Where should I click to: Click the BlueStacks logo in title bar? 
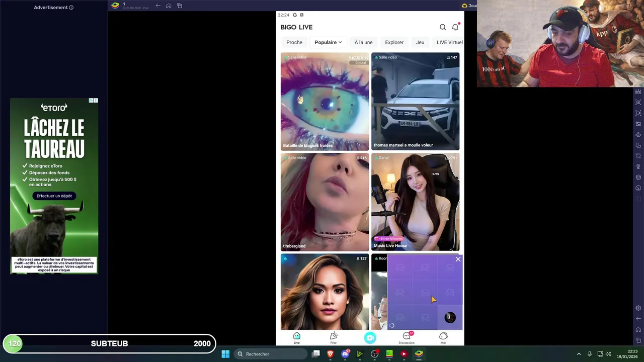115,6
